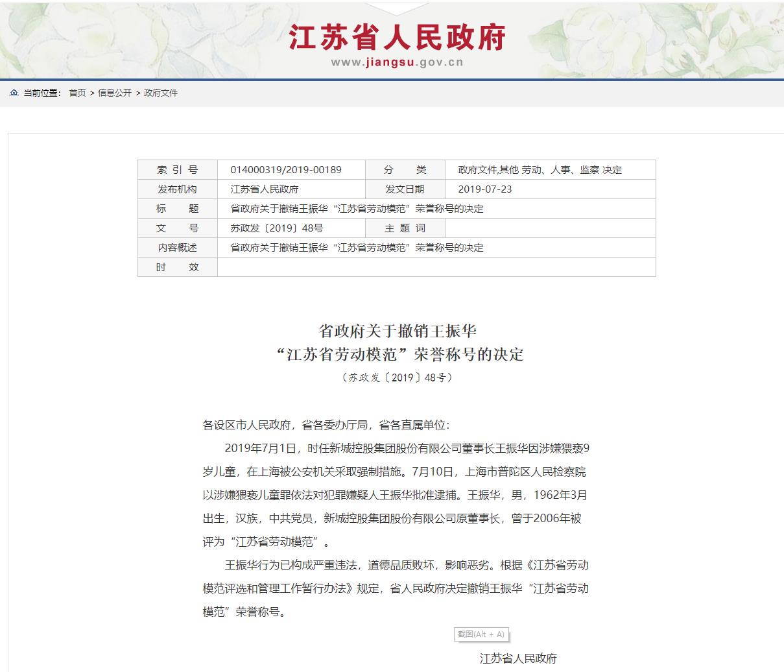Open the 首页 breadcrumb link
This screenshot has width=784, height=672.
(77, 93)
